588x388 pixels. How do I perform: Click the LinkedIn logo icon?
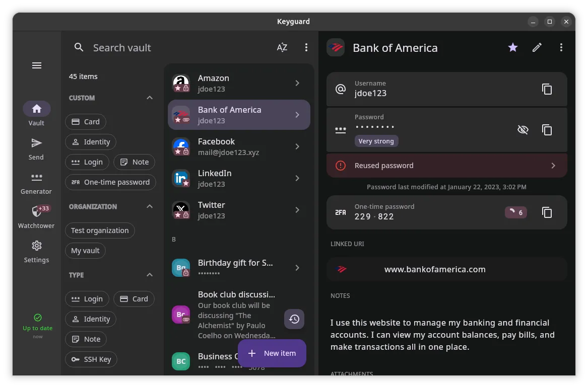(x=181, y=178)
